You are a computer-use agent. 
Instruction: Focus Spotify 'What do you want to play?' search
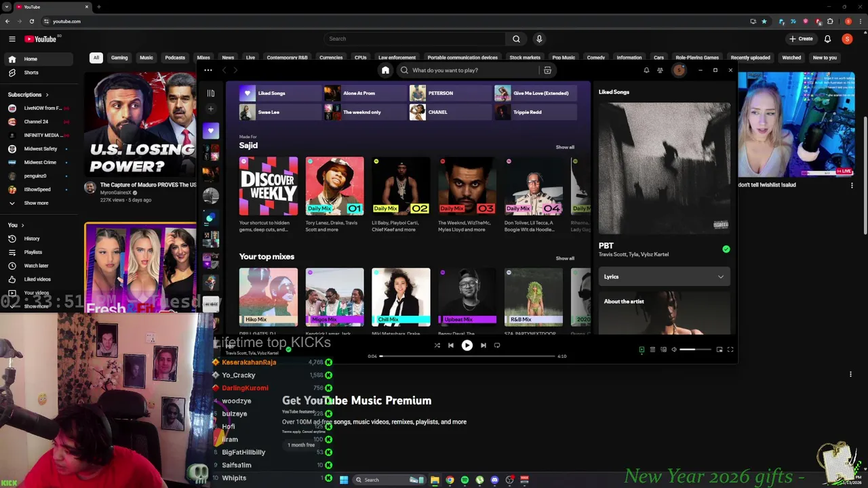[468, 70]
